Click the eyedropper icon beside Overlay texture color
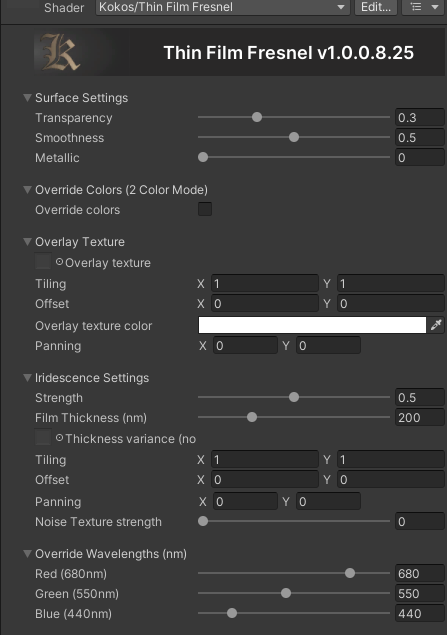Screen dimensions: 447x635 (436, 325)
